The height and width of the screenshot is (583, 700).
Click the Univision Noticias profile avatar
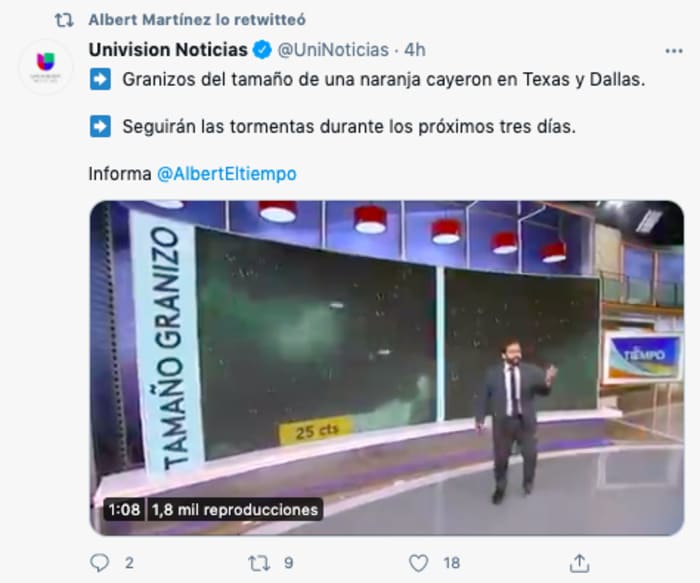[46, 67]
